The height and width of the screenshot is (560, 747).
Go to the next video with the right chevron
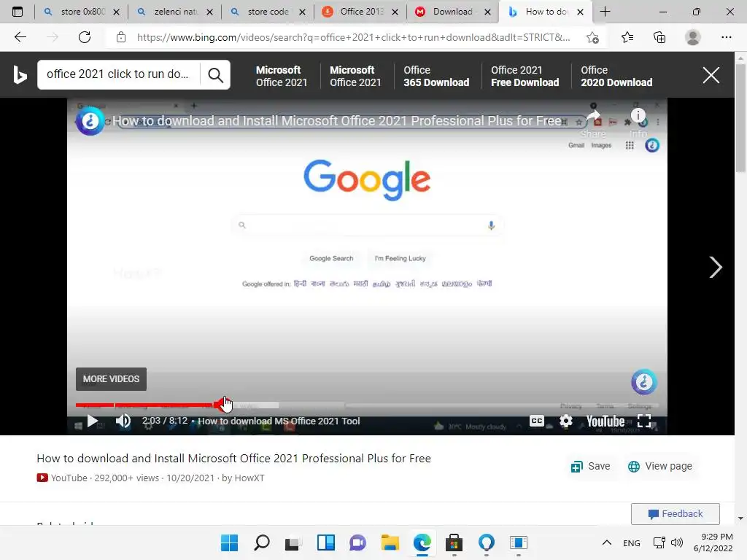[715, 267]
